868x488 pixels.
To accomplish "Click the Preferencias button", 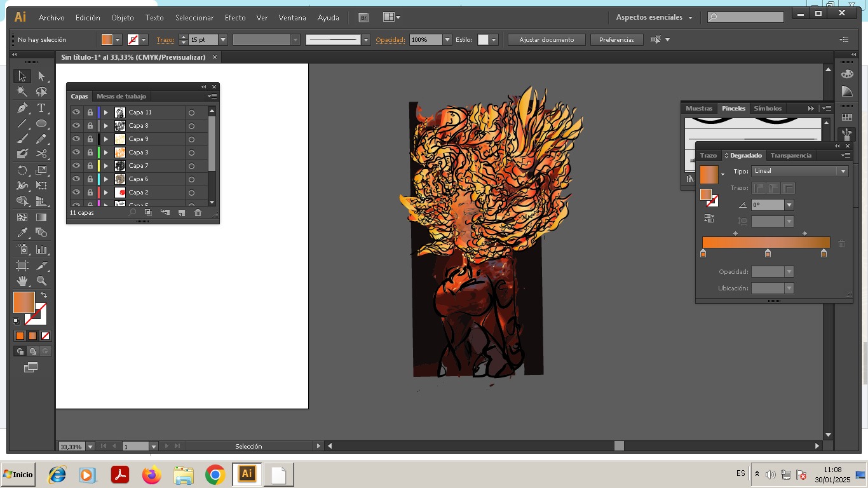I will point(616,40).
